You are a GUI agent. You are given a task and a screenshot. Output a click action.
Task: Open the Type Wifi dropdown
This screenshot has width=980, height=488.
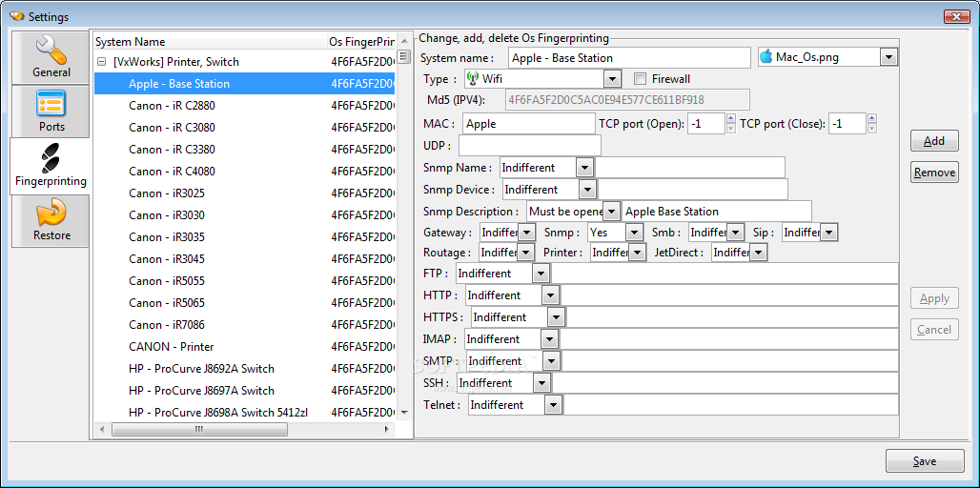click(612, 79)
